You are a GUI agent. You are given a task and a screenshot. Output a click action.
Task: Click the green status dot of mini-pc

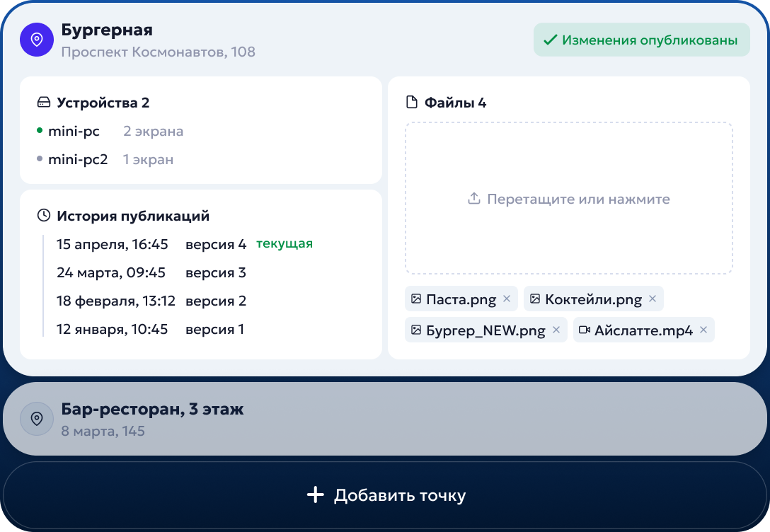click(40, 131)
